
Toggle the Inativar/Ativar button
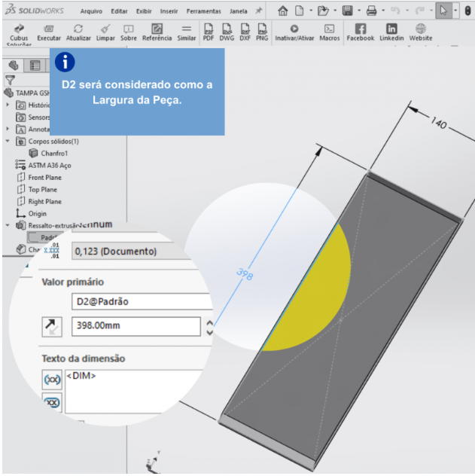tap(294, 29)
